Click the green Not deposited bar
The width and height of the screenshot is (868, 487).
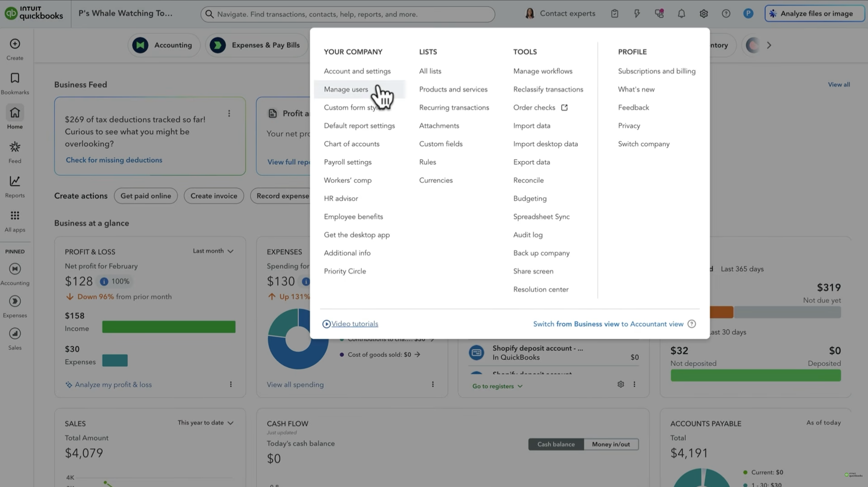[755, 376]
